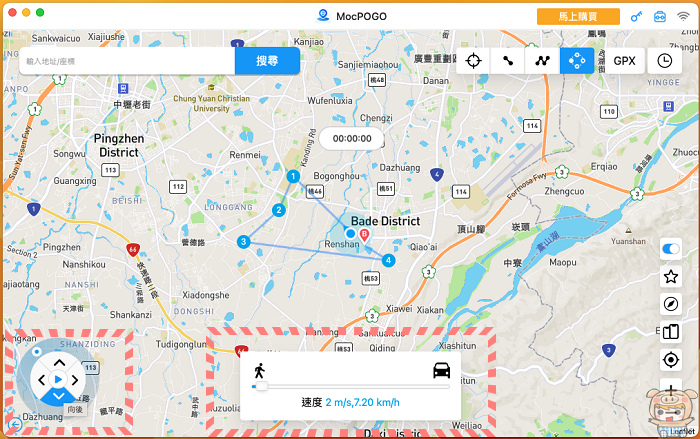Image resolution: width=700 pixels, height=439 pixels.
Task: Select the two-spot route mode icon
Action: pos(508,61)
